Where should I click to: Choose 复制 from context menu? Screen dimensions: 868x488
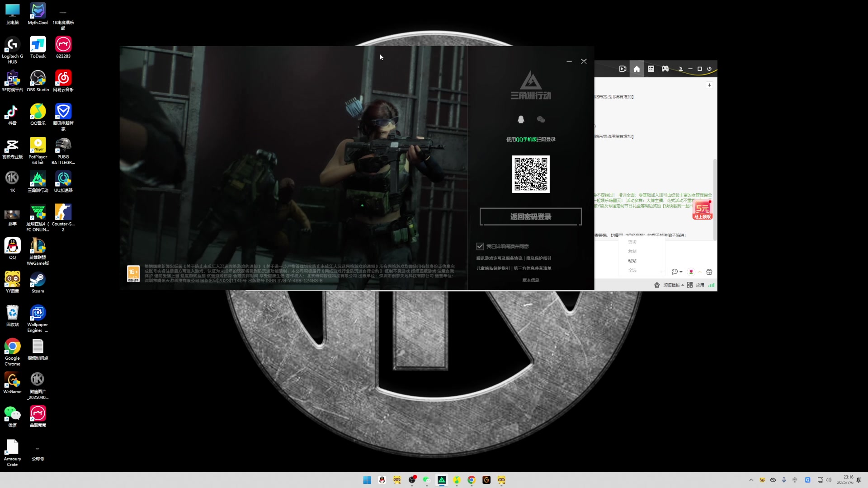click(632, 251)
